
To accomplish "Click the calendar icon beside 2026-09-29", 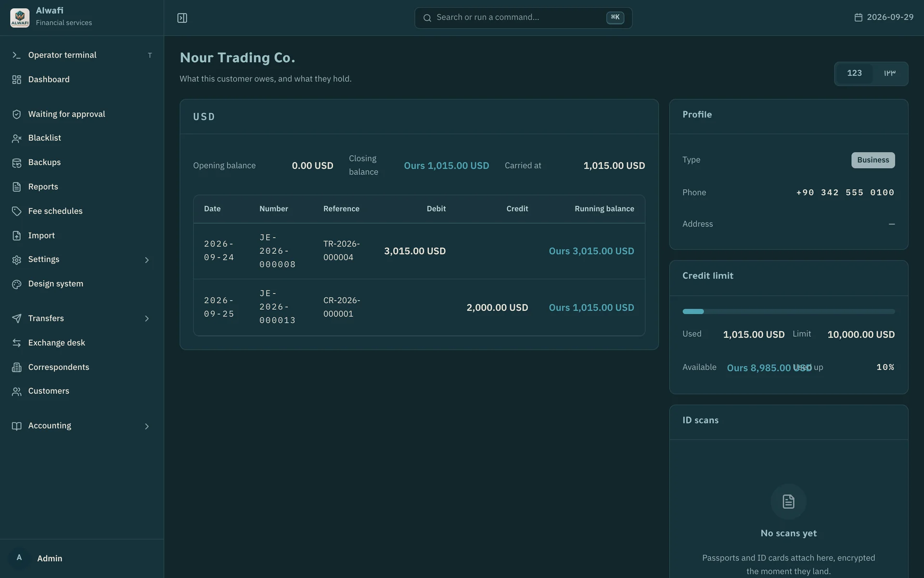I will click(858, 17).
